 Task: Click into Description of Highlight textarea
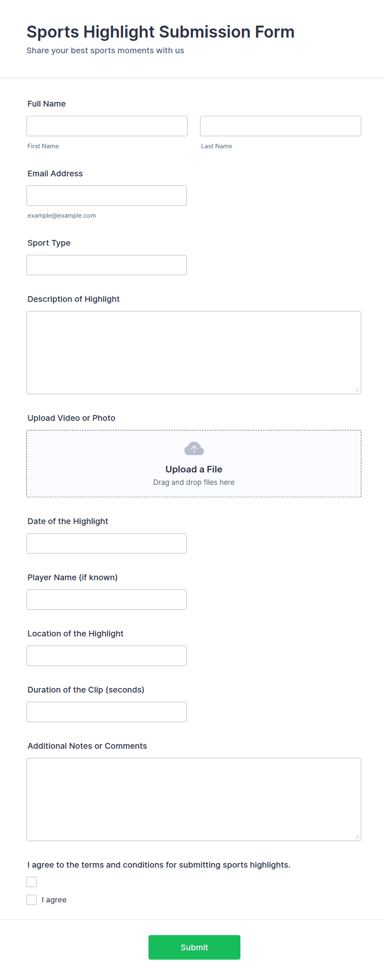tap(194, 352)
